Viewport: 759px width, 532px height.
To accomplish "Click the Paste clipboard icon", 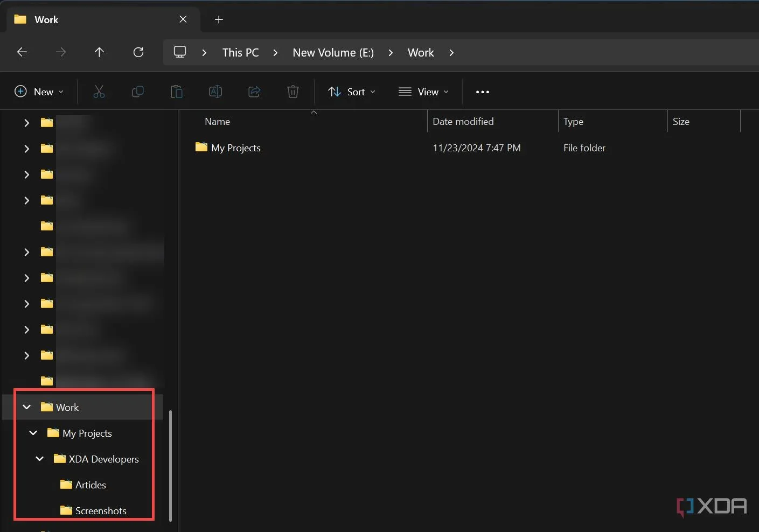I will click(177, 92).
